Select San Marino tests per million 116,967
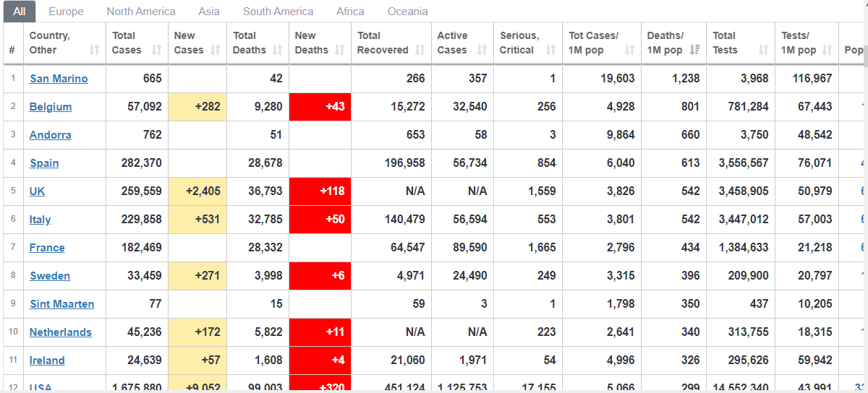 click(812, 78)
